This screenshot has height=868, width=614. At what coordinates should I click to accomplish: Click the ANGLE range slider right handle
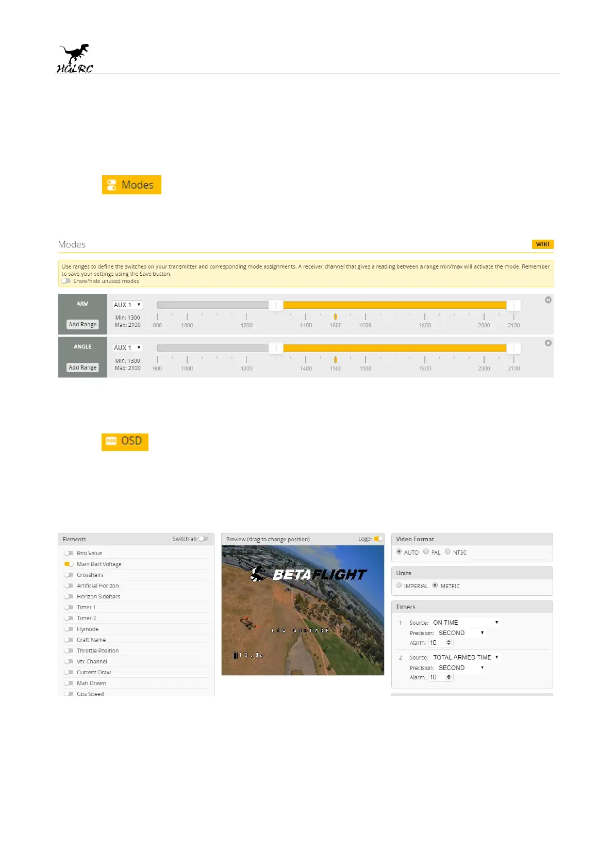coord(513,348)
